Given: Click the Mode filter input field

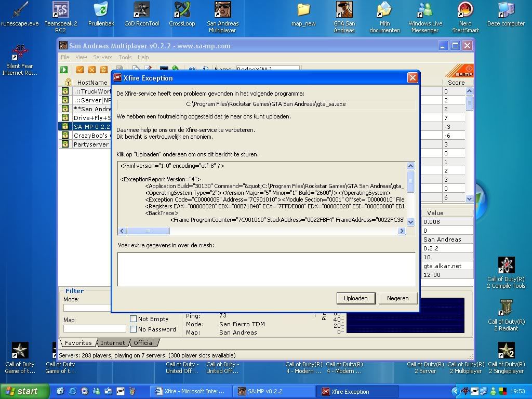Looking at the screenshot, I should coord(87,308).
